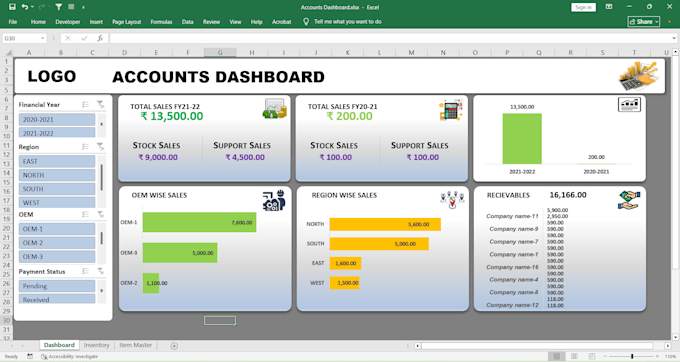Select 2020-2021 financial year slicer item

pos(57,119)
